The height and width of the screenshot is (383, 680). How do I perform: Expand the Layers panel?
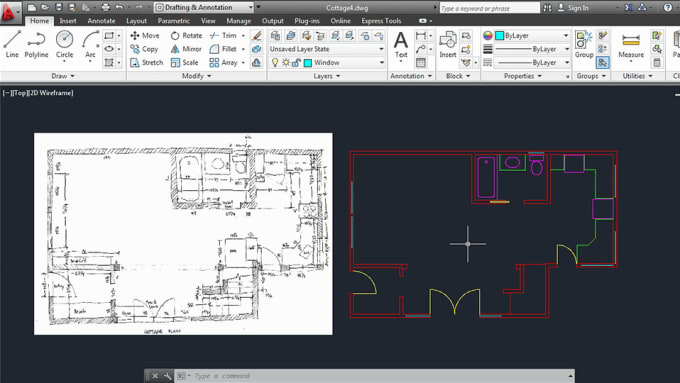coord(327,76)
